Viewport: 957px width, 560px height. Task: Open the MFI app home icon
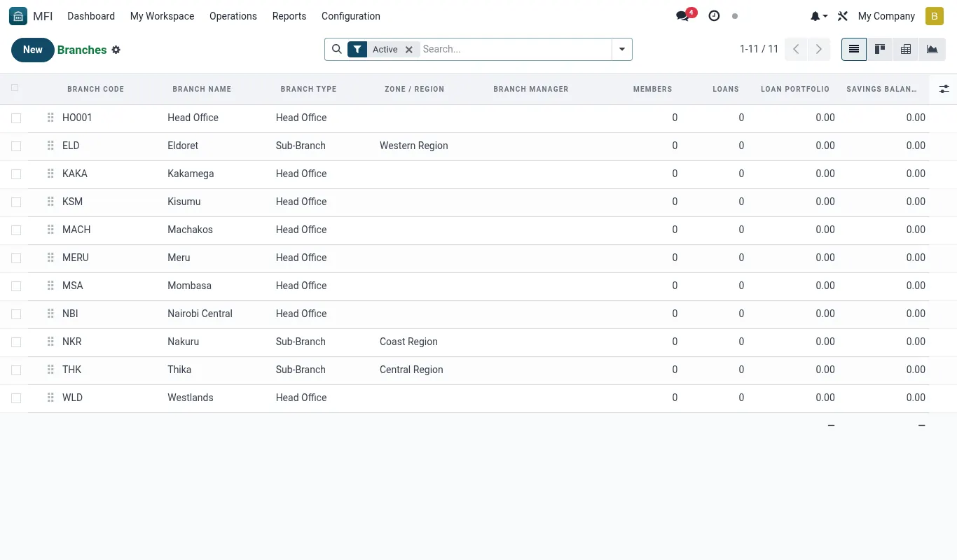click(18, 16)
